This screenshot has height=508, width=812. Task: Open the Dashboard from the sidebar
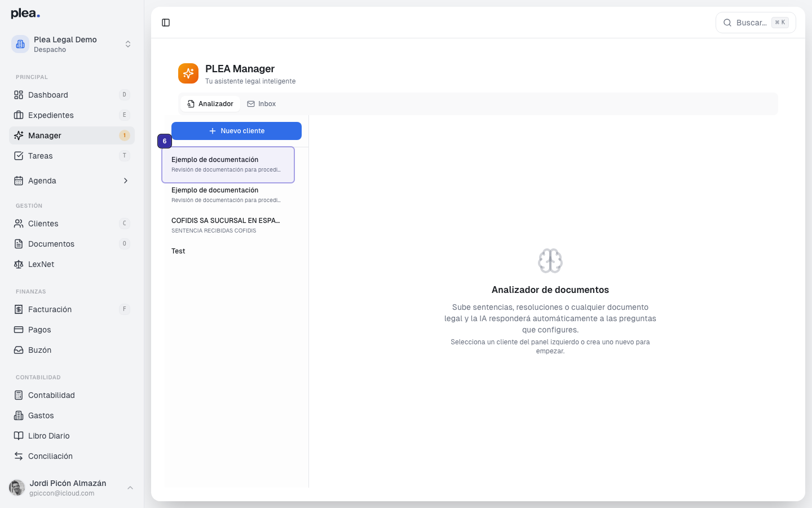pyautogui.click(x=48, y=95)
